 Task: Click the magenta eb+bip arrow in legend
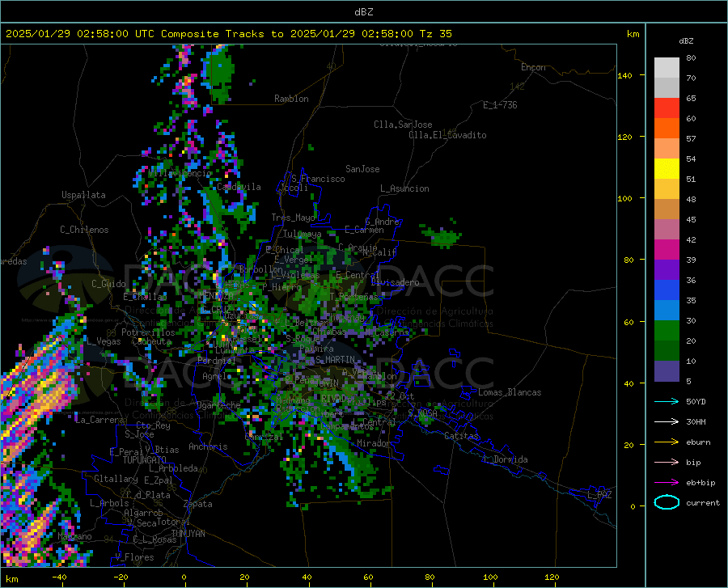(x=667, y=482)
